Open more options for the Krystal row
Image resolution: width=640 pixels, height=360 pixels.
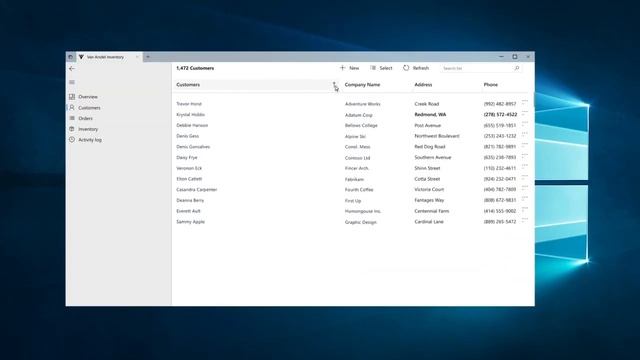[x=525, y=113]
